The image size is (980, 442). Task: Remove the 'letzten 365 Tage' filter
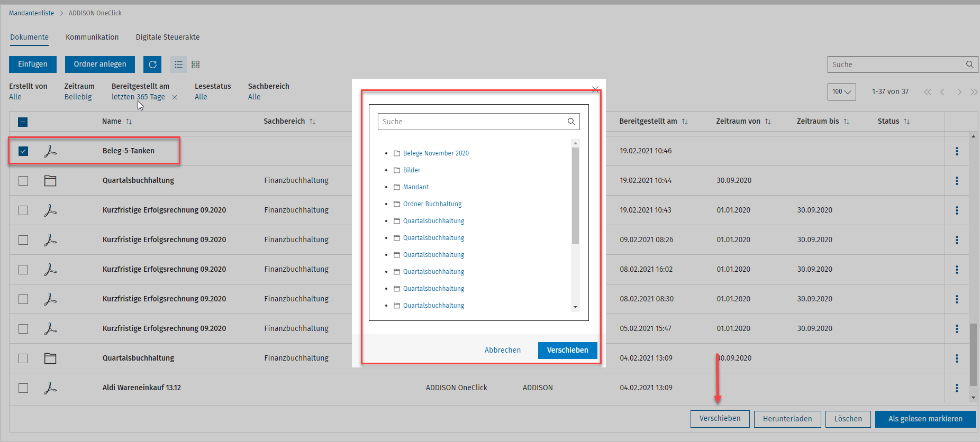175,97
